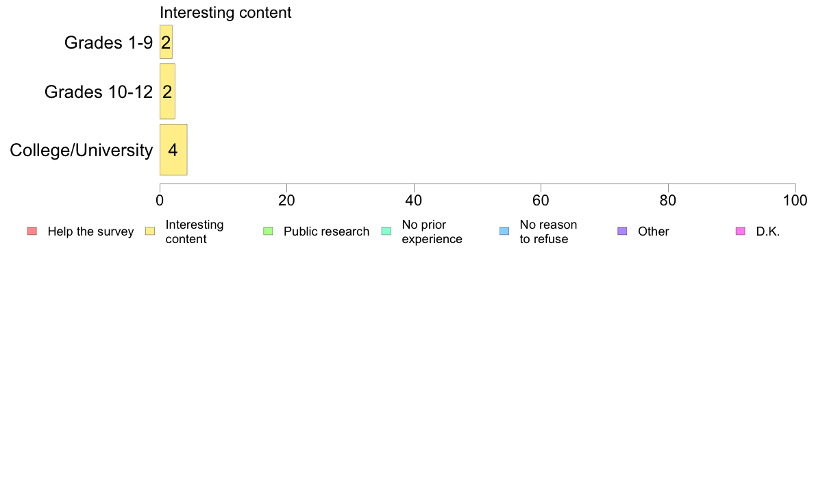Select the Grades 10-12 yellow bar
This screenshot has width=814, height=504.
[x=167, y=91]
